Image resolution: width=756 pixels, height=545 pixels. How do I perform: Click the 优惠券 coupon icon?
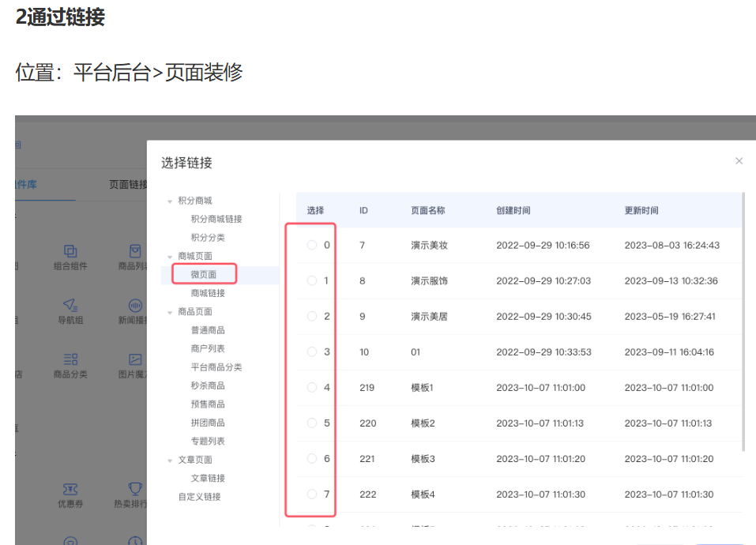[70, 489]
